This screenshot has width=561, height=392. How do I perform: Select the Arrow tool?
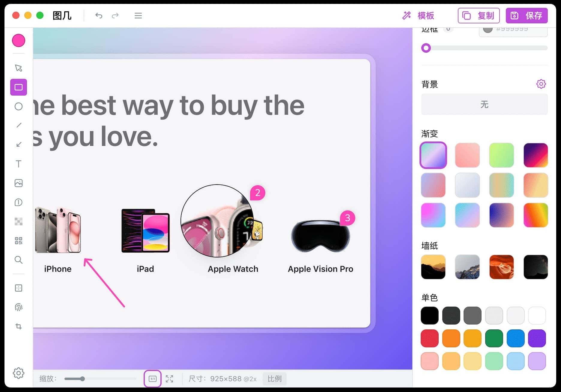tap(19, 144)
